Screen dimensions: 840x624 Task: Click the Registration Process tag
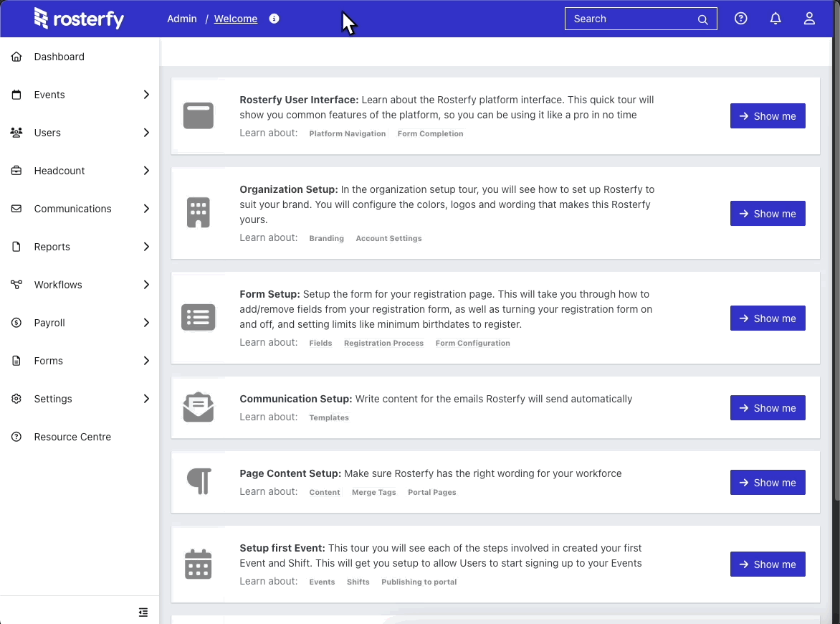tap(383, 343)
